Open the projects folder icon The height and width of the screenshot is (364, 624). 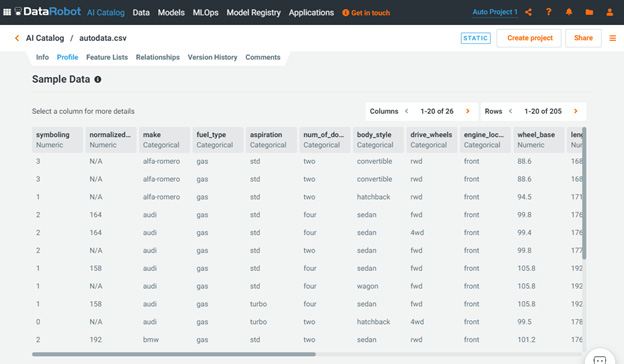point(589,12)
